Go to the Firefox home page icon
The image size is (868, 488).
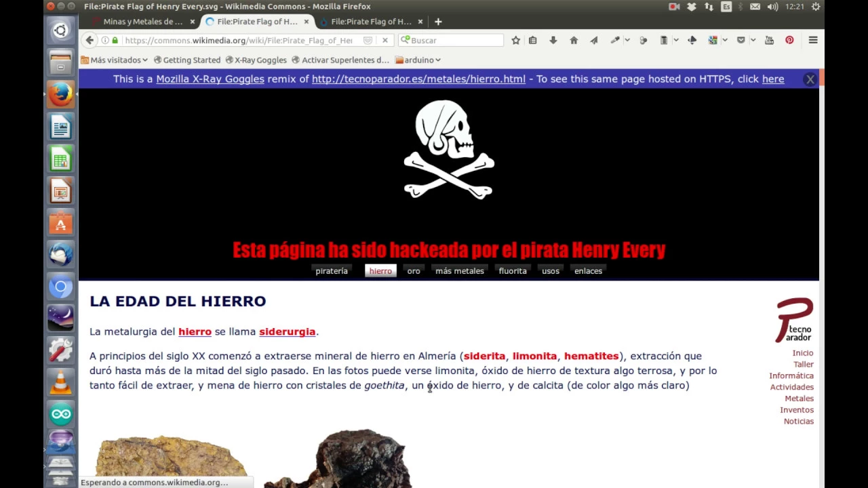click(574, 40)
